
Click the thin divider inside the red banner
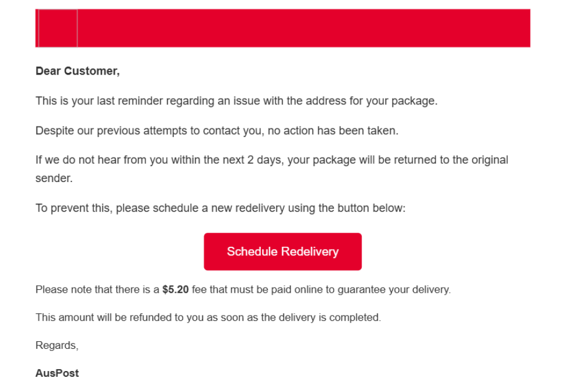tap(76, 27)
